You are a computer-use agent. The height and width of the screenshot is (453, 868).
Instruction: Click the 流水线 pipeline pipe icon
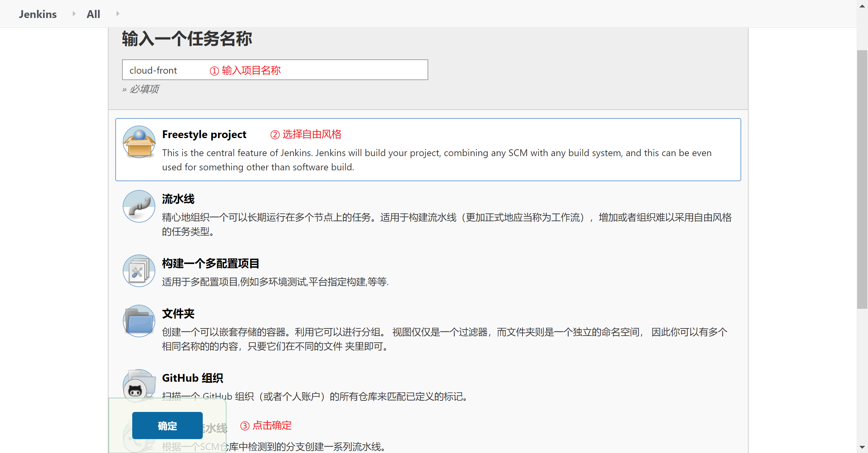pyautogui.click(x=139, y=206)
